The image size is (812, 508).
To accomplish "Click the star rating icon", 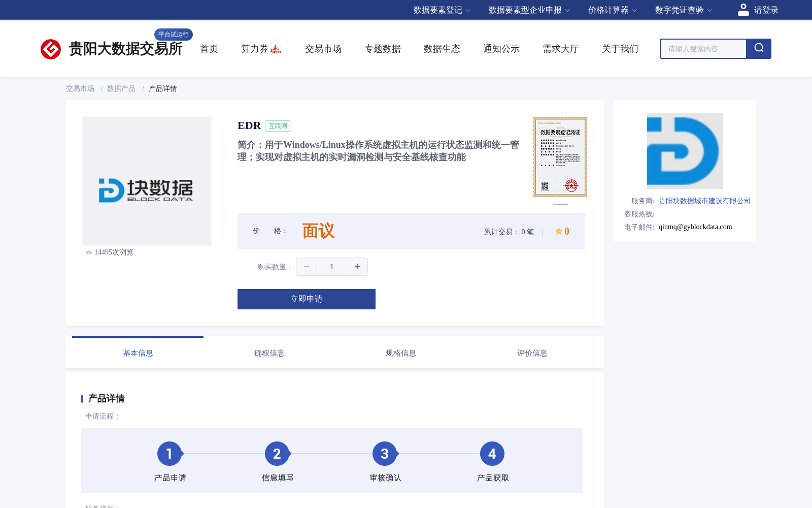I will pyautogui.click(x=559, y=231).
